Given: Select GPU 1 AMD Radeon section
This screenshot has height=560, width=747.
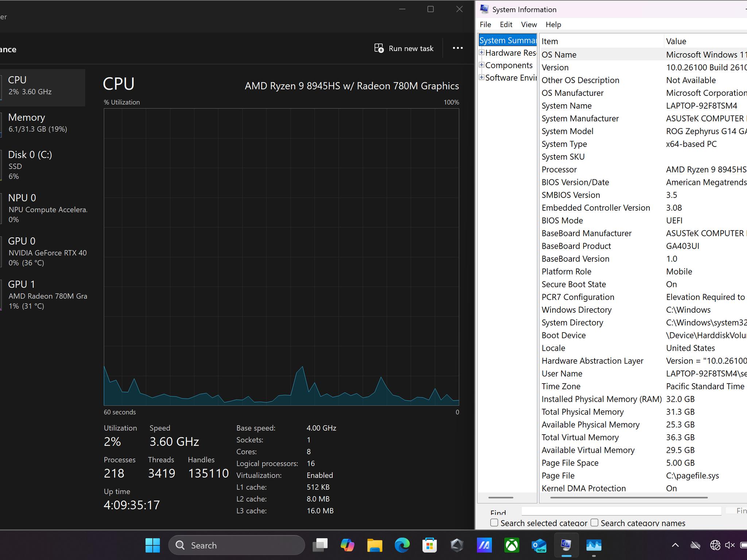Looking at the screenshot, I should (x=40, y=295).
